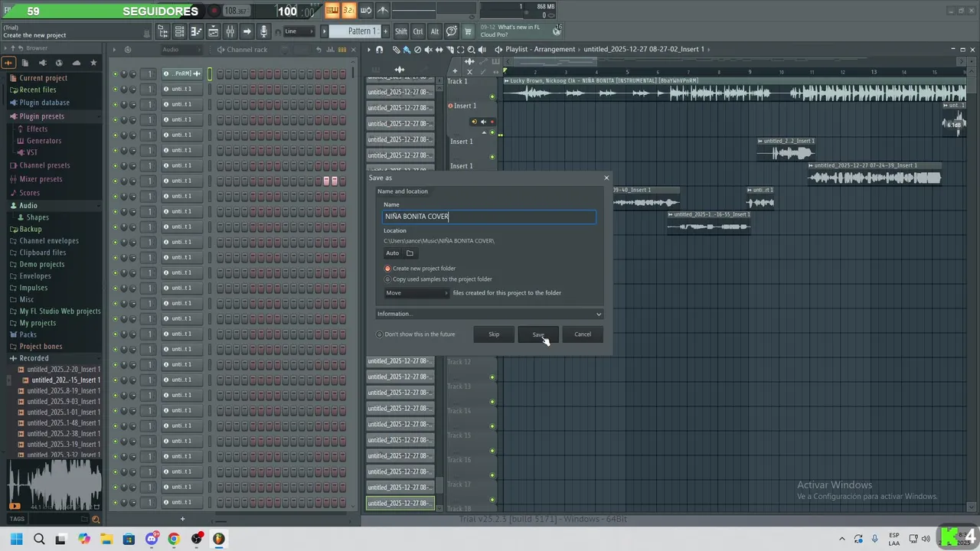980x551 pixels.
Task: Toggle mute LED for Track 15 in Playlist
Action: [x=492, y=450]
